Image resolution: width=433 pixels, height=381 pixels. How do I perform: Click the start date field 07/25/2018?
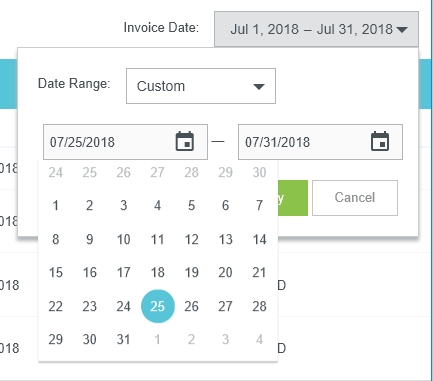pos(125,142)
